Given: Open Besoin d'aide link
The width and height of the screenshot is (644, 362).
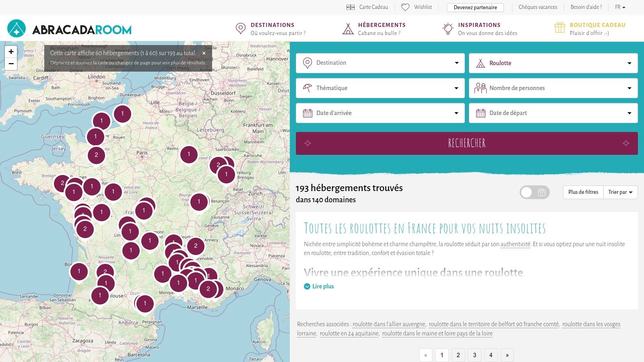Looking at the screenshot, I should click(586, 7).
